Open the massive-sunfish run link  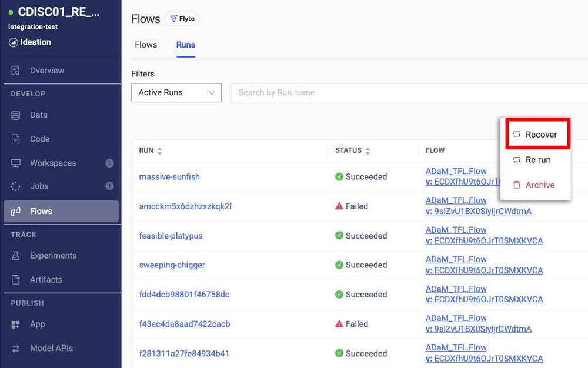pos(169,176)
